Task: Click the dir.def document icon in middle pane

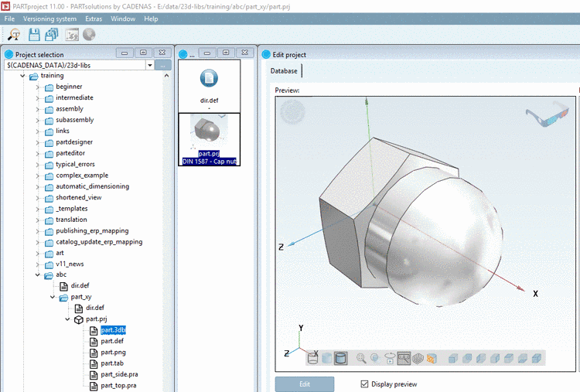Action: click(x=209, y=78)
